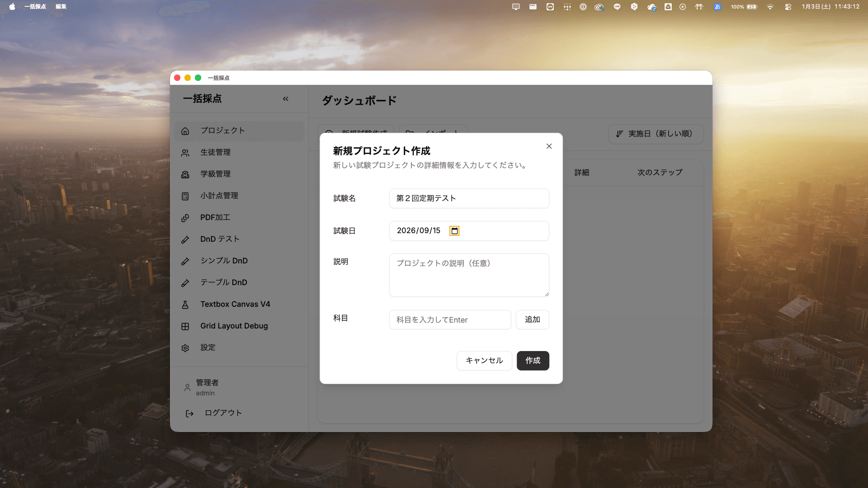Open the 実施日（新しい順） sort dropdown
Screen dimensions: 868x488
click(x=656, y=134)
